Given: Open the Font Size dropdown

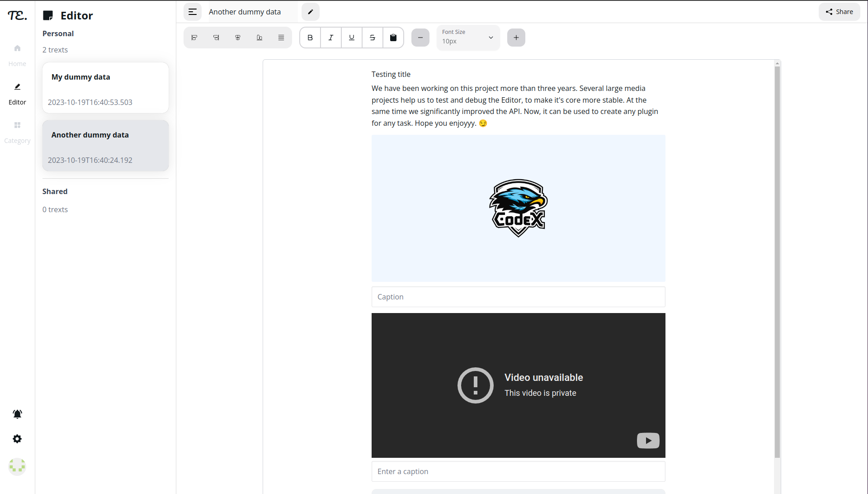Looking at the screenshot, I should 468,38.
